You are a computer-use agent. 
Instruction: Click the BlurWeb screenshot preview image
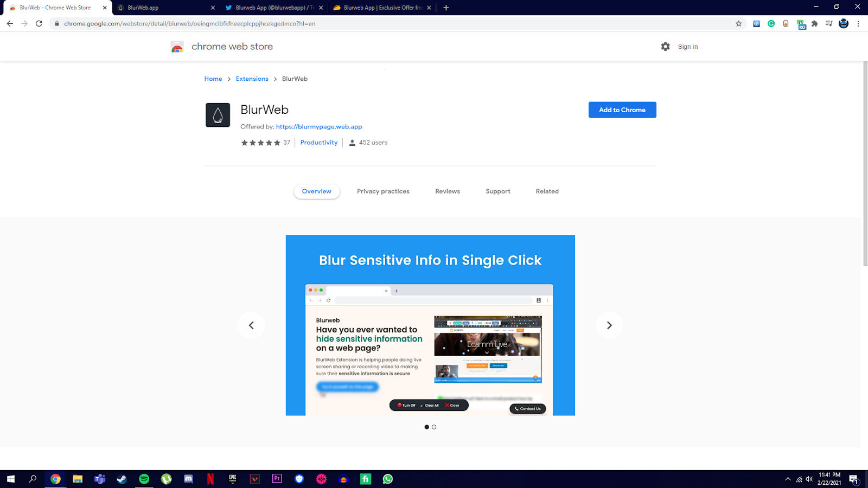coord(430,325)
